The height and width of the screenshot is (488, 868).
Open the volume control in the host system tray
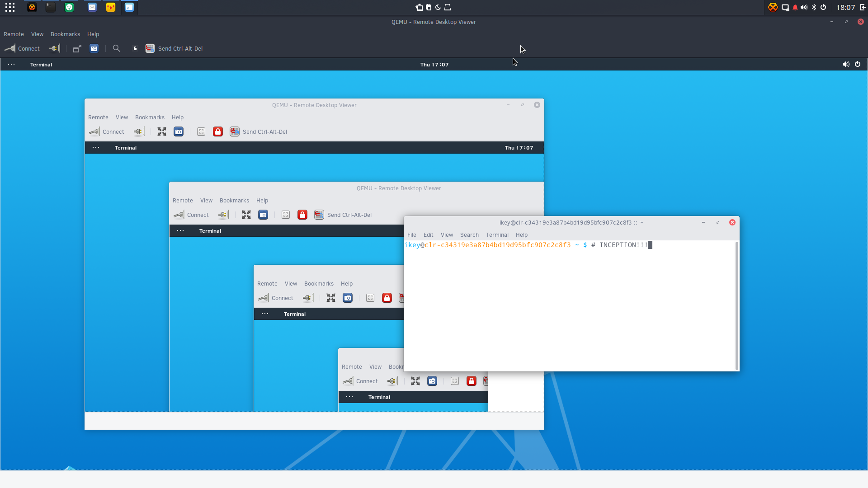point(804,7)
